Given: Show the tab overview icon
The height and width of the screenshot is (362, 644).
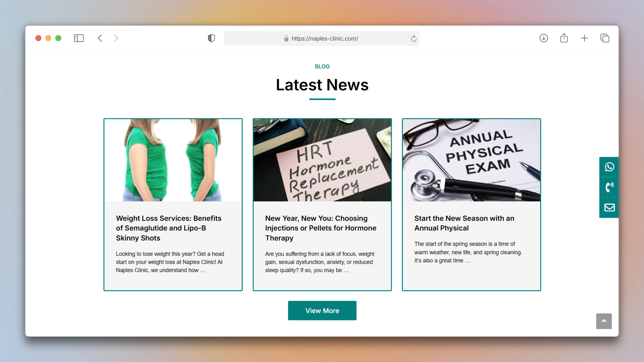Looking at the screenshot, I should click(605, 38).
